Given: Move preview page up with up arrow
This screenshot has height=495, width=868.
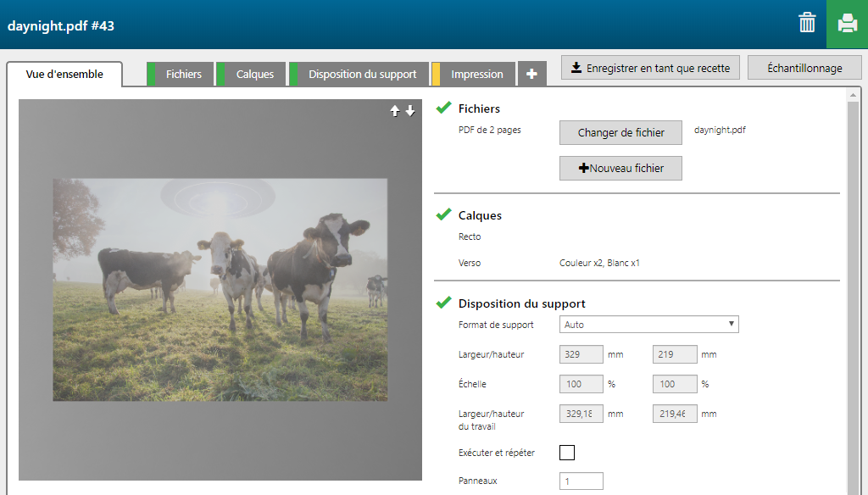Looking at the screenshot, I should click(395, 111).
